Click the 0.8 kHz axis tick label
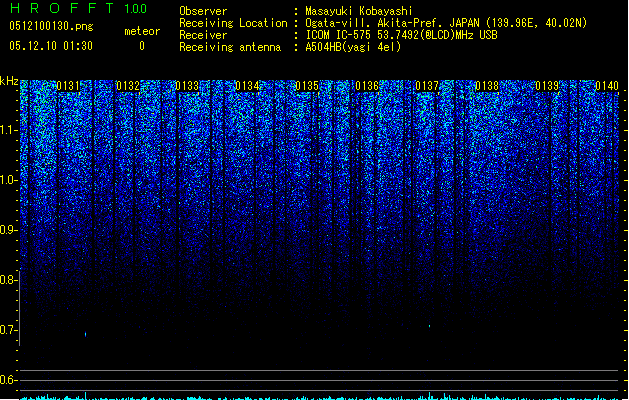Image resolution: width=629 pixels, height=400 pixels. pos(9,280)
